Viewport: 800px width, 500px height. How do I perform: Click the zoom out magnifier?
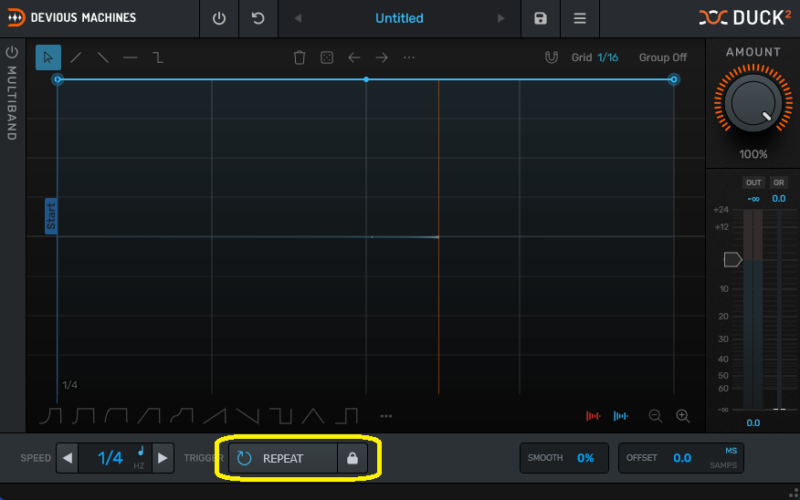coord(655,416)
